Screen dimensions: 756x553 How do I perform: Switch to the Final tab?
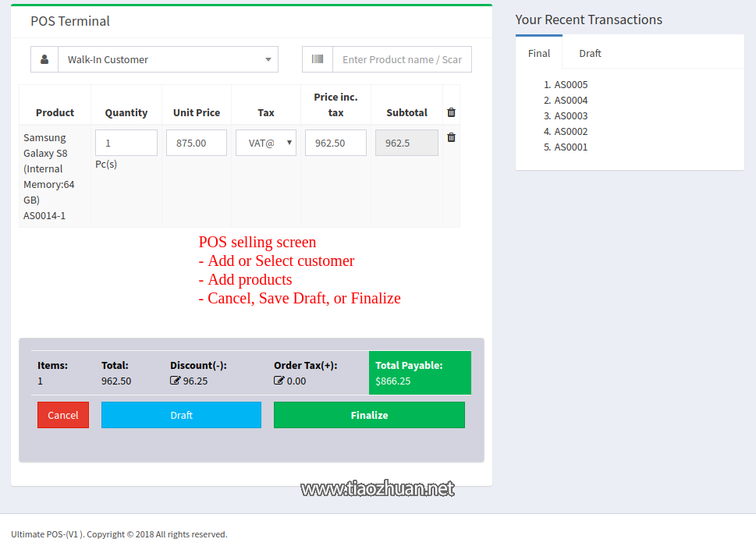click(538, 53)
